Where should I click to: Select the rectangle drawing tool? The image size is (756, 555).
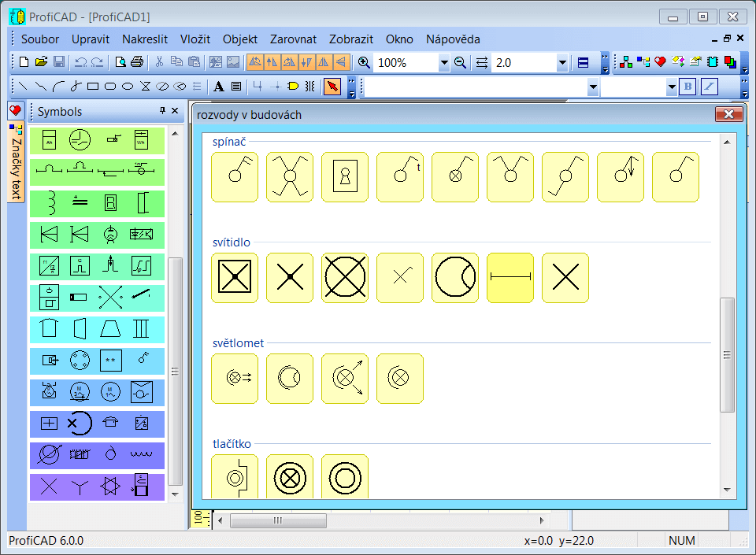pyautogui.click(x=93, y=87)
